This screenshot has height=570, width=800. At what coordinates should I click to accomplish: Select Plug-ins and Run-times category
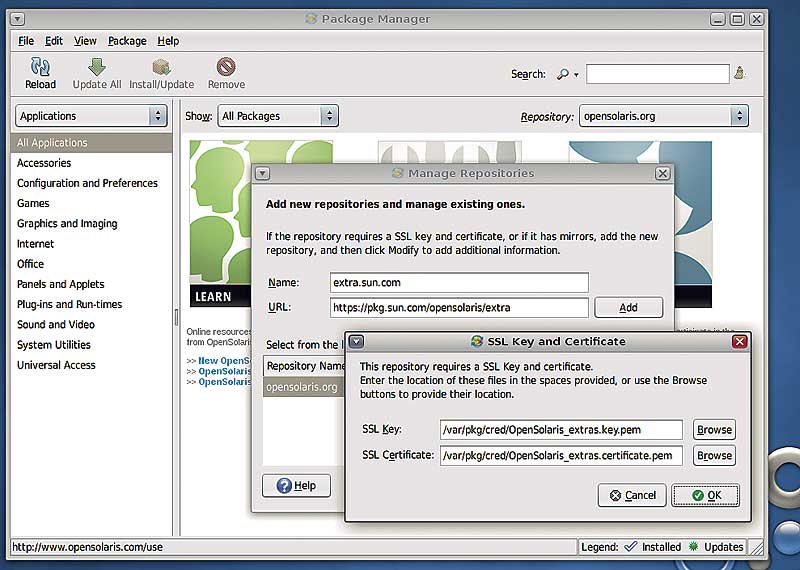(91, 304)
